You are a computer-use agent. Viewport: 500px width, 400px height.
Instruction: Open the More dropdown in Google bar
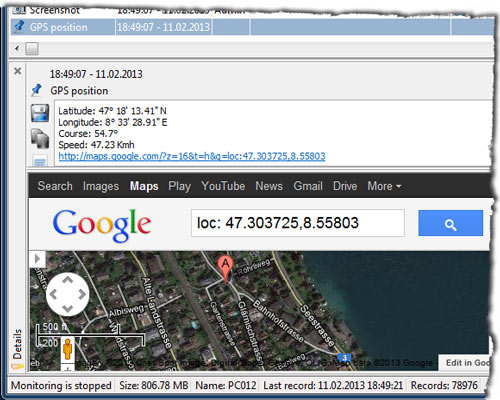pos(384,186)
